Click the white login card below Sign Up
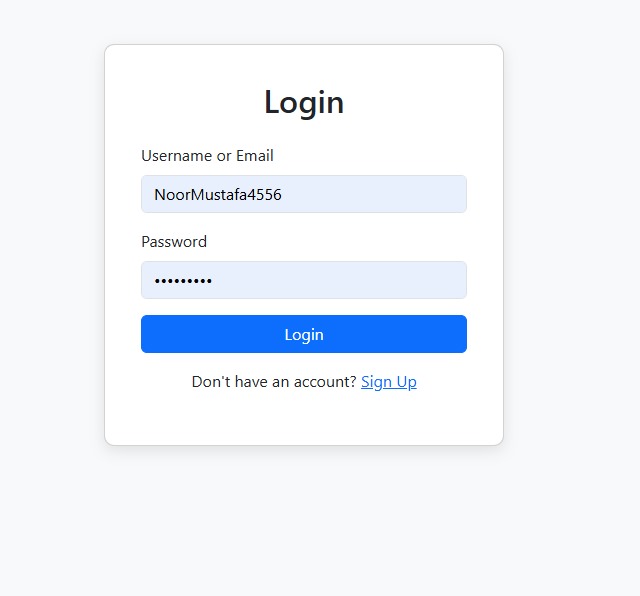The image size is (640, 596). [x=304, y=418]
